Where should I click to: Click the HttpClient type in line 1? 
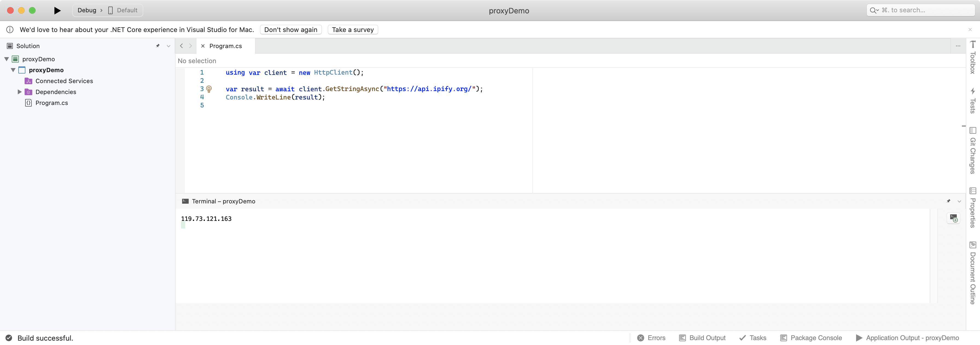click(x=333, y=73)
